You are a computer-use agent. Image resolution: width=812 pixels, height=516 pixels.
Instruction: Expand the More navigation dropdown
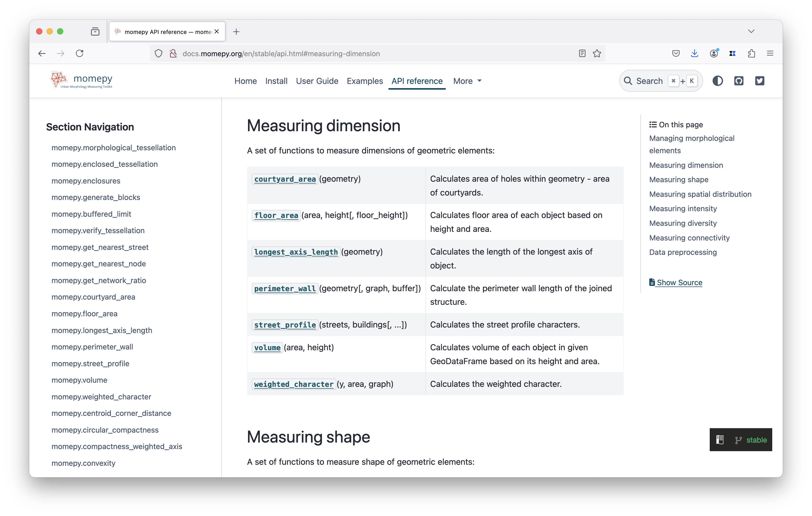(467, 81)
